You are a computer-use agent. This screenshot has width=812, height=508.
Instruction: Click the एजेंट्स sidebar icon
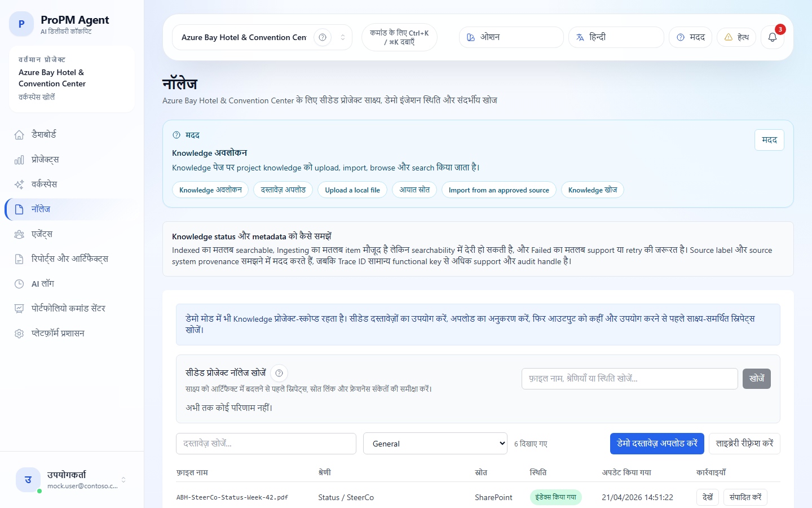(19, 234)
